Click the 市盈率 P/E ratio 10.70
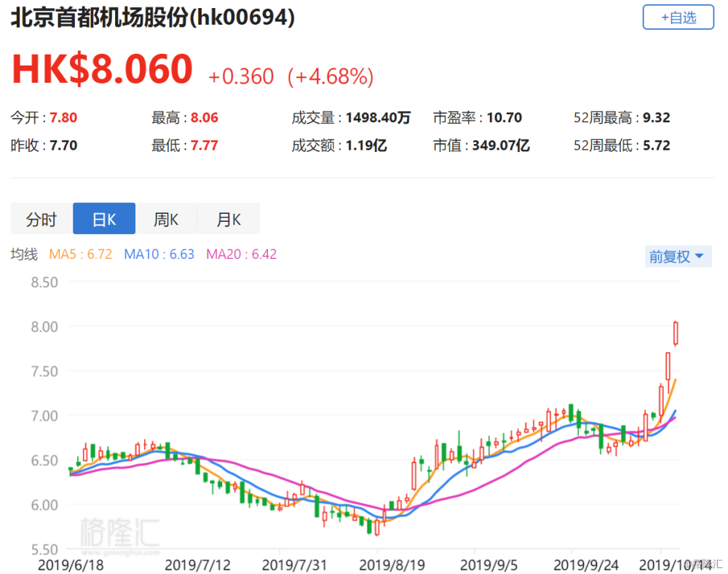The image size is (728, 574). click(x=505, y=117)
